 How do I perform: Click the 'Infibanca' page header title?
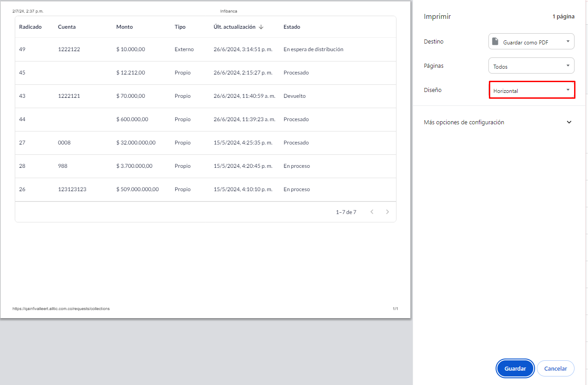pyautogui.click(x=229, y=11)
